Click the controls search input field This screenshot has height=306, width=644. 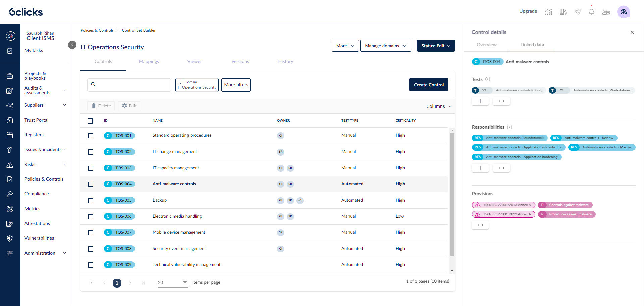click(133, 85)
